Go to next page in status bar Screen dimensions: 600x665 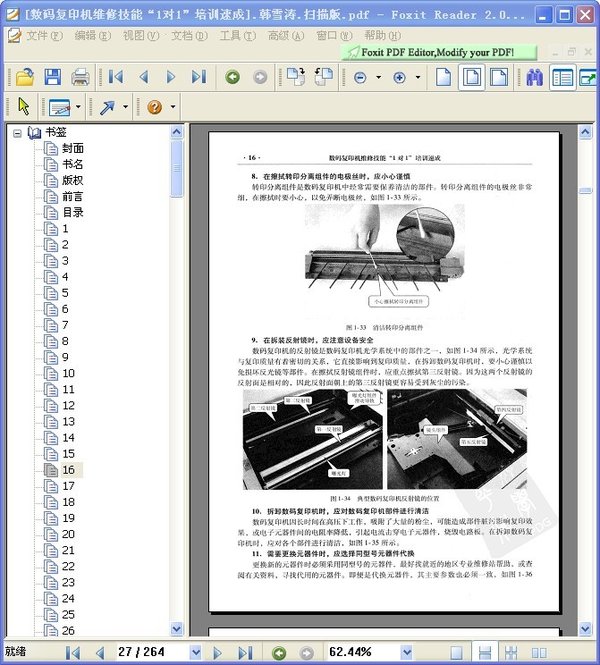coord(217,652)
